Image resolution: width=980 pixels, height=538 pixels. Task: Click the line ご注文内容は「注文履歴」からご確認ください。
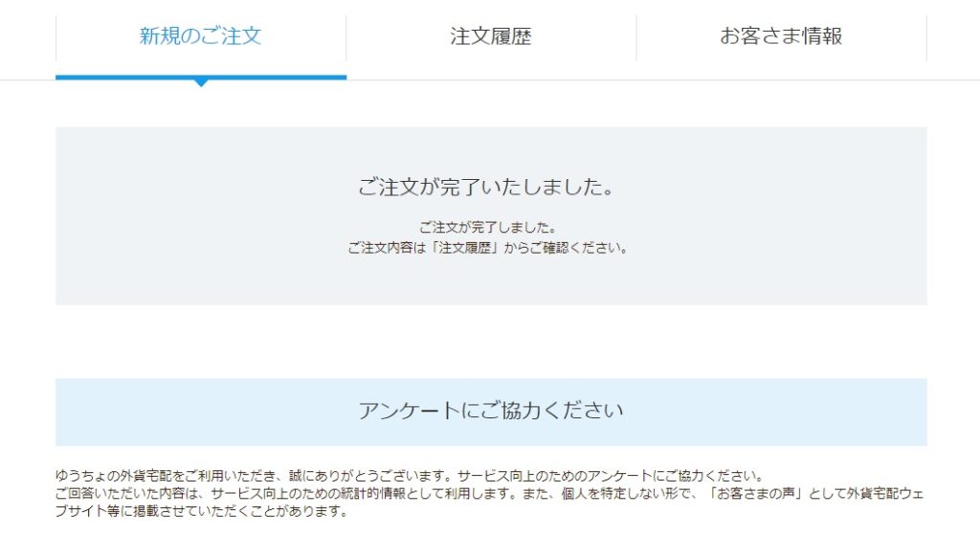[x=487, y=248]
